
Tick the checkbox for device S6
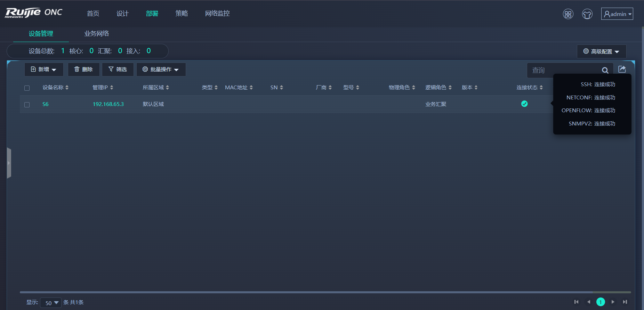pos(27,105)
